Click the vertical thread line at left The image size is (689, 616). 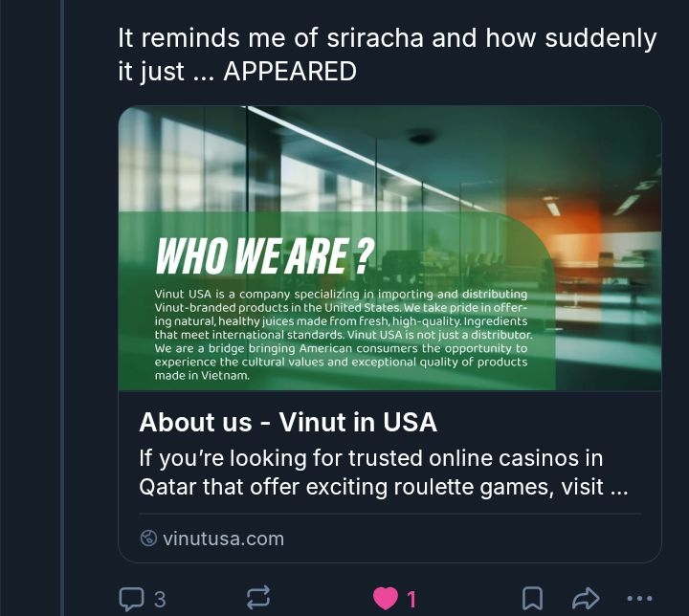point(62,306)
